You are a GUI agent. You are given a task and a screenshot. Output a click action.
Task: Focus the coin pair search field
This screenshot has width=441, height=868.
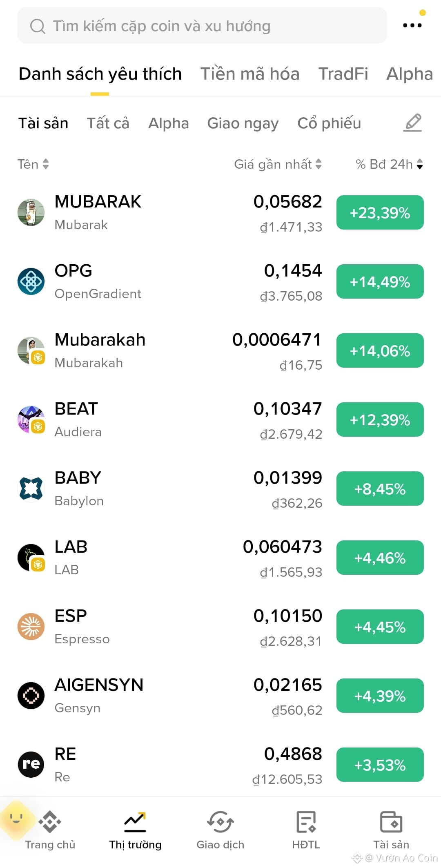click(x=202, y=25)
